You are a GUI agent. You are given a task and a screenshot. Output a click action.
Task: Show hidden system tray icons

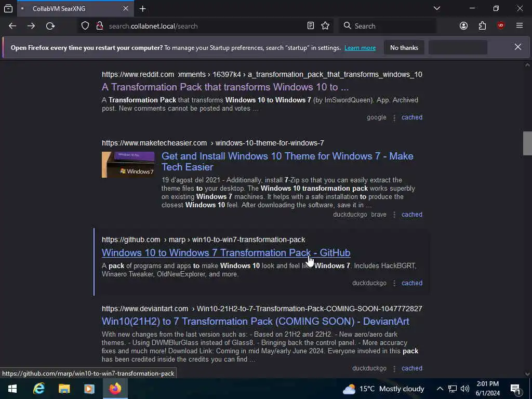click(440, 389)
